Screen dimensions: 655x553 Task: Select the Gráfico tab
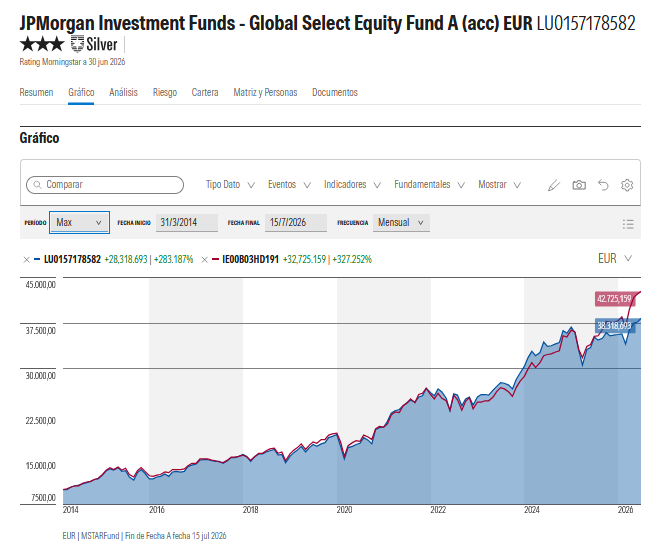(81, 92)
